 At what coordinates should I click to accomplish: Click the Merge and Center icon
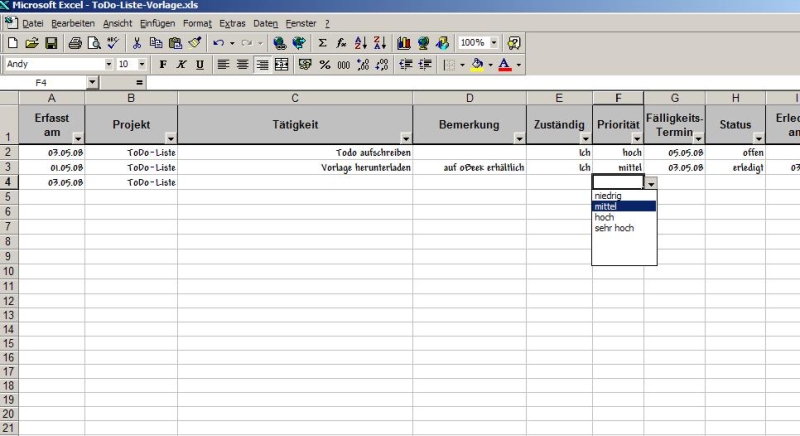[282, 65]
